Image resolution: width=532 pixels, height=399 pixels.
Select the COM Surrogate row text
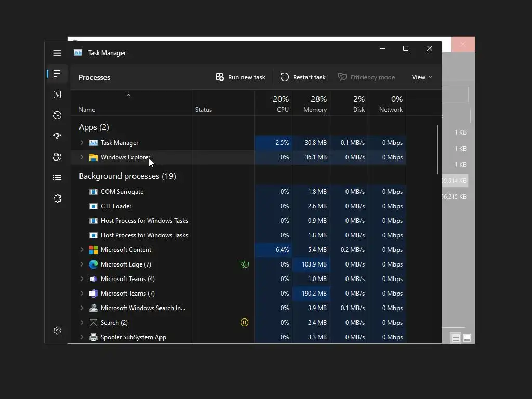(x=122, y=192)
